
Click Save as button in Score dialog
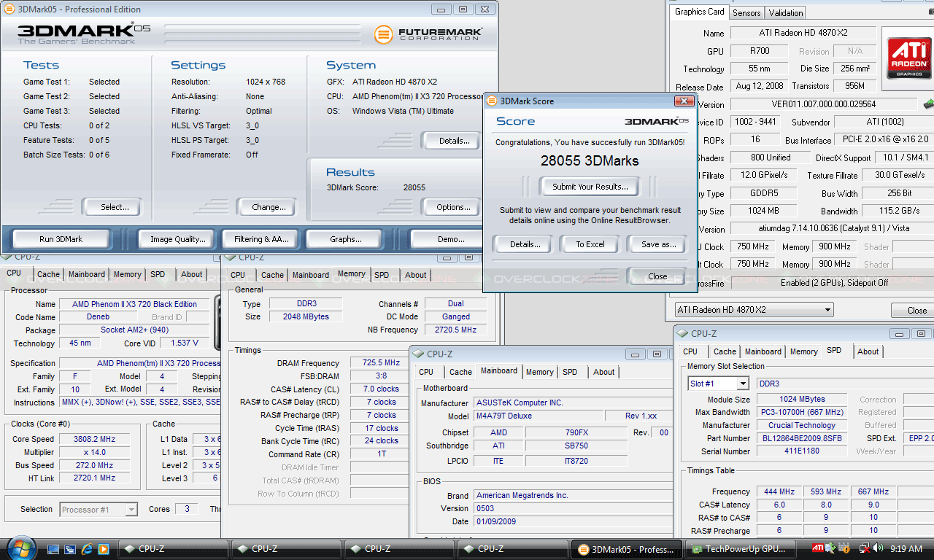pyautogui.click(x=658, y=244)
